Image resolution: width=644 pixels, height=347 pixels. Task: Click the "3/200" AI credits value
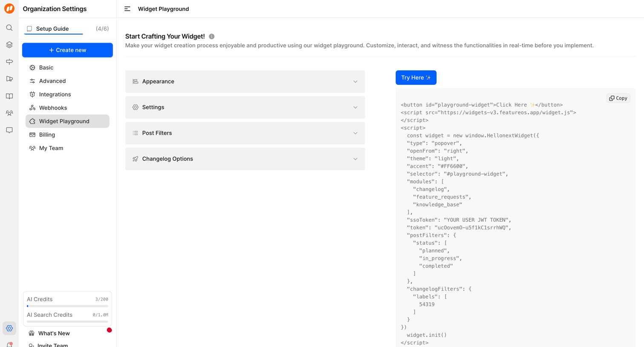pos(101,299)
